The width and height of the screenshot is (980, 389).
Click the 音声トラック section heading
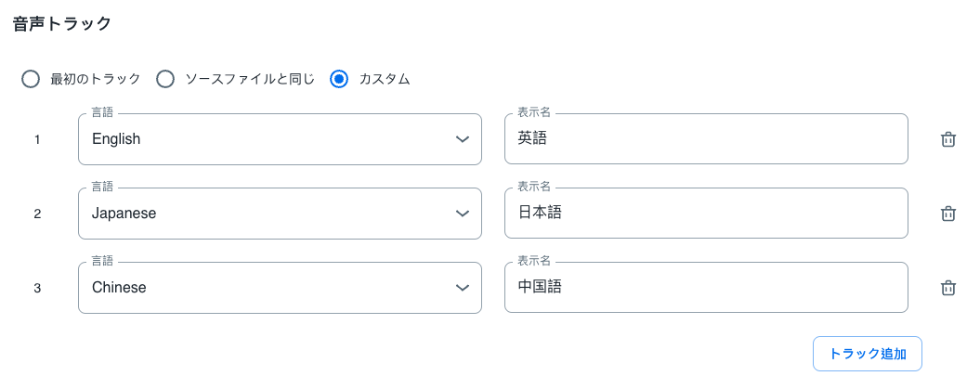[62, 24]
